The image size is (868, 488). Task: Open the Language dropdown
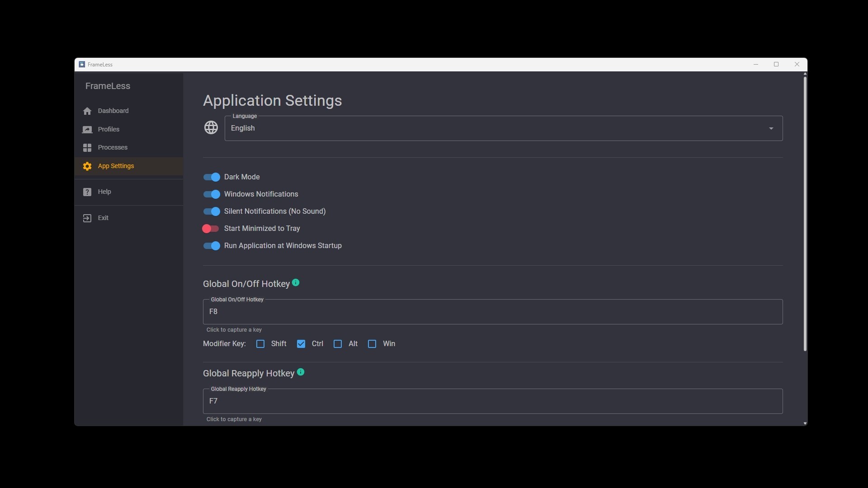coord(770,128)
